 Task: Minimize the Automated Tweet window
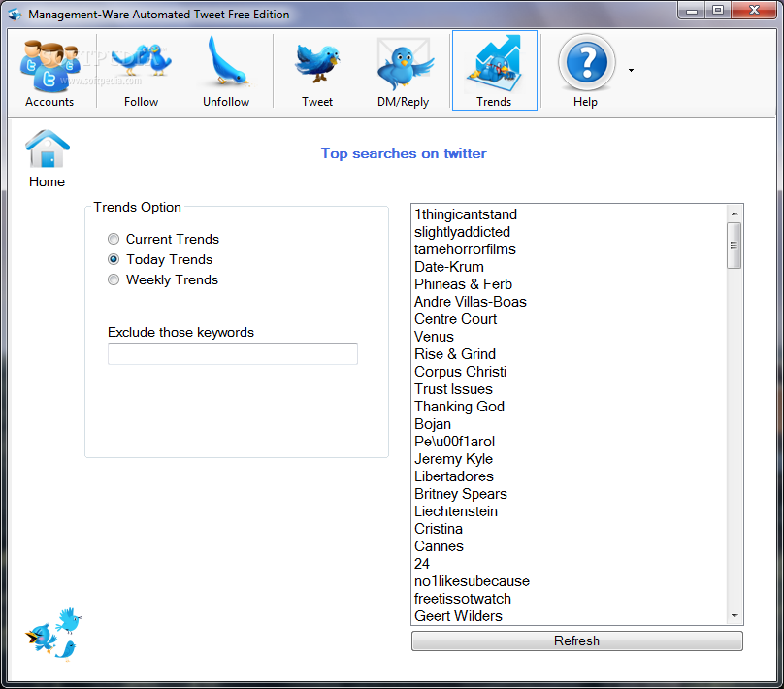tap(692, 10)
